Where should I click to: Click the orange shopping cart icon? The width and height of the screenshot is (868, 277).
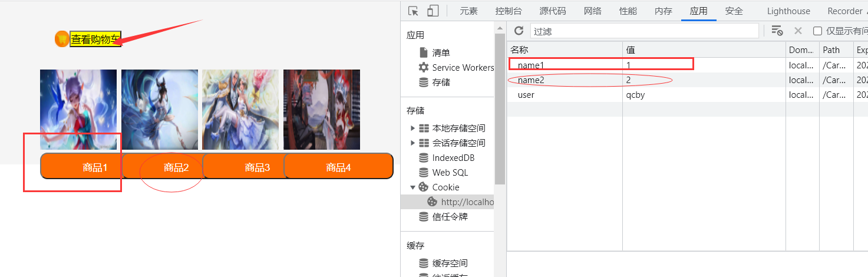(x=62, y=39)
